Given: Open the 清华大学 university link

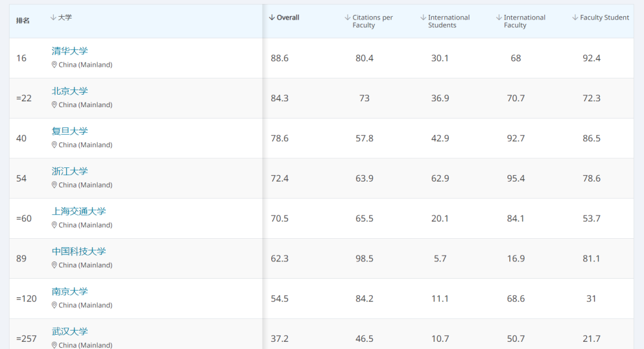Looking at the screenshot, I should click(x=70, y=51).
